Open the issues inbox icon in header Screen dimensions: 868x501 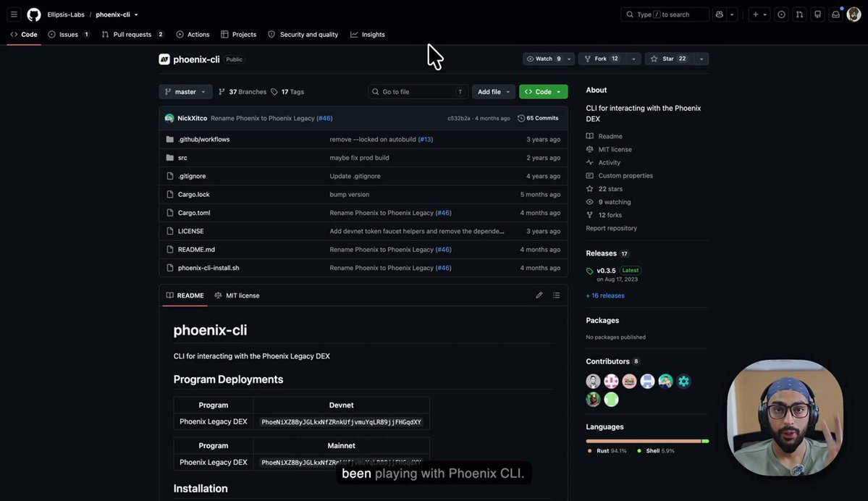coord(781,14)
